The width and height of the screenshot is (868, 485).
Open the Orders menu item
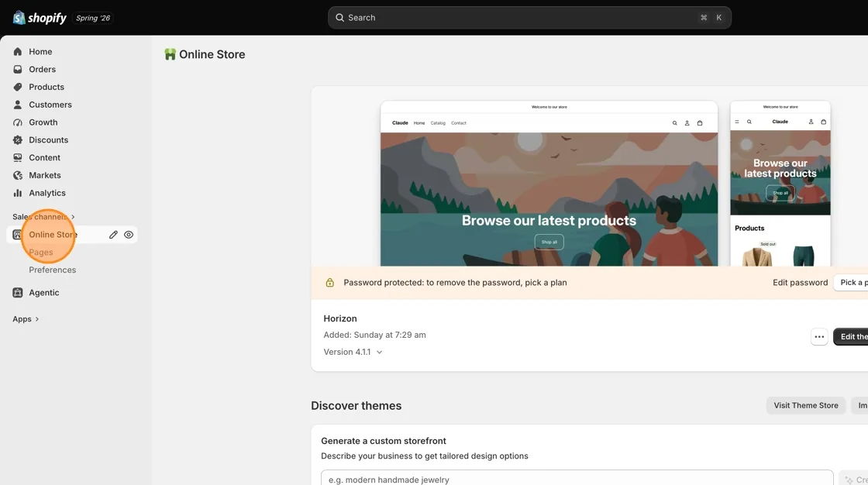42,69
